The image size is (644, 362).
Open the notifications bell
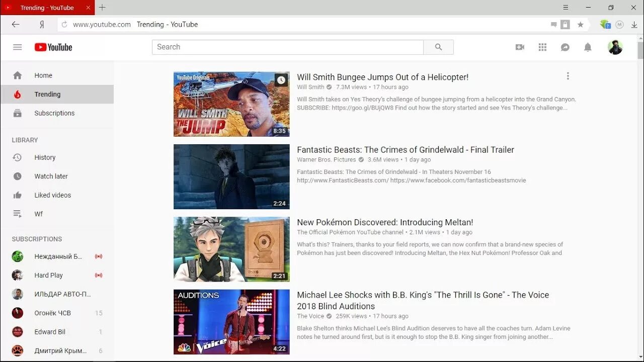click(x=588, y=47)
